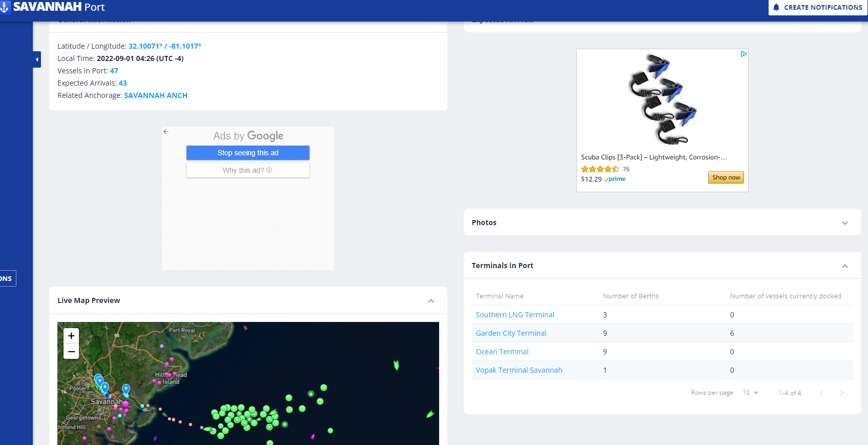Expand the Photos section

click(845, 222)
